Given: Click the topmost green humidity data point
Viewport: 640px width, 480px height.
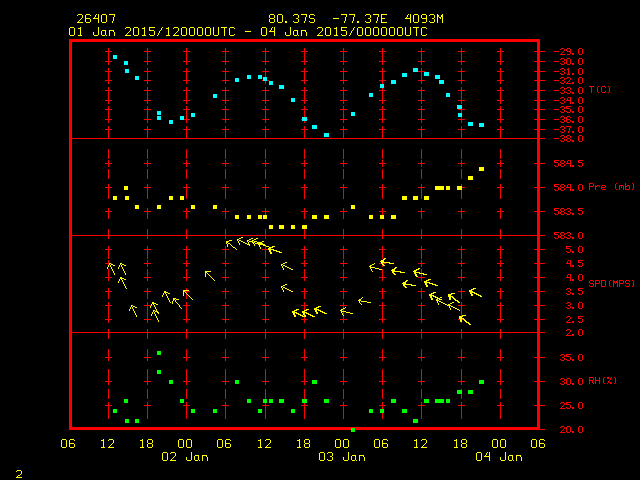Looking at the screenshot, I should click(x=159, y=353).
